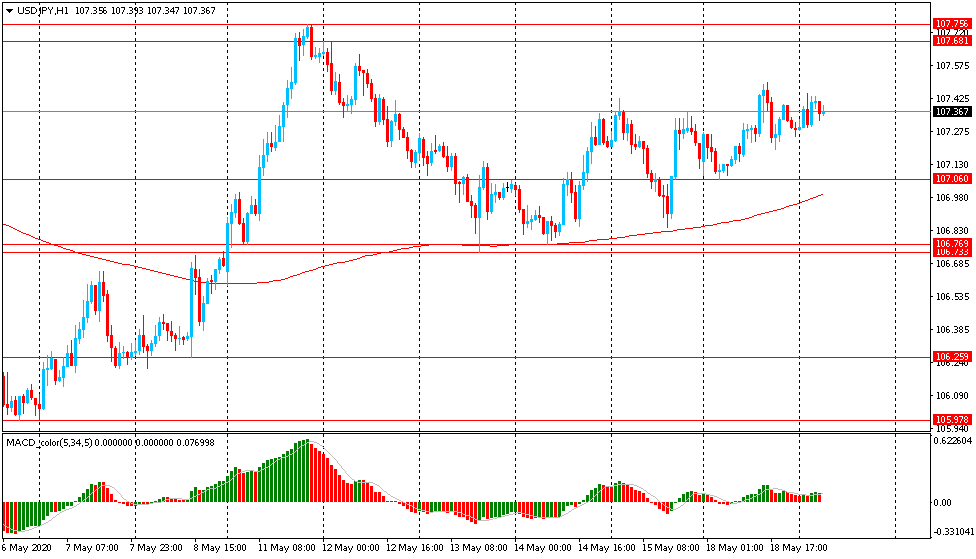
Task: Click the 18 May 01:00 time label
Action: pos(734,548)
